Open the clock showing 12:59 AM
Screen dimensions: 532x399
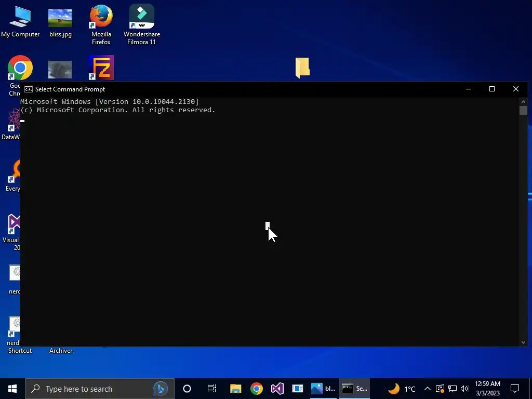[487, 389]
